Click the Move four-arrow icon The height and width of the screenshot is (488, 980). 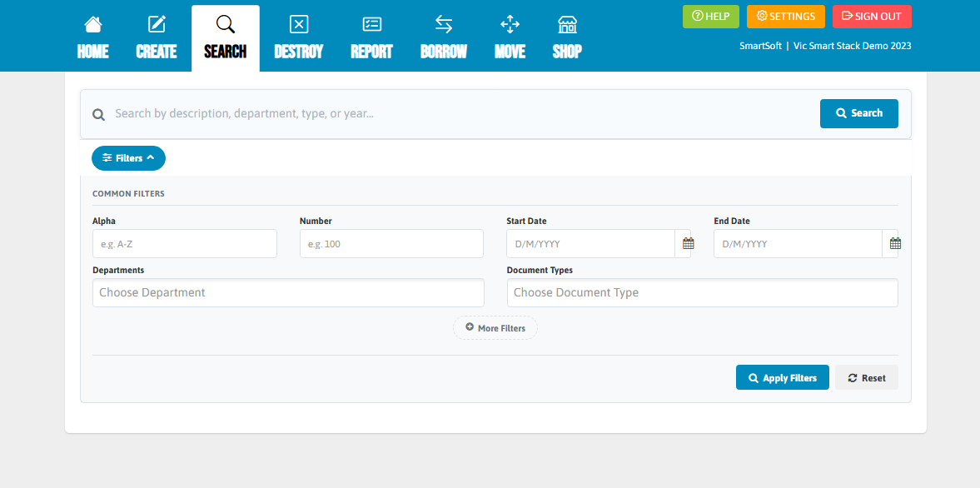point(510,24)
